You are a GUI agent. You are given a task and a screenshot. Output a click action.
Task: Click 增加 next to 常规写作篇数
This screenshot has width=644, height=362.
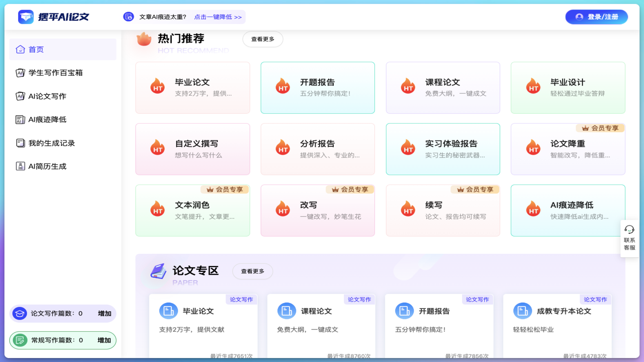point(103,340)
